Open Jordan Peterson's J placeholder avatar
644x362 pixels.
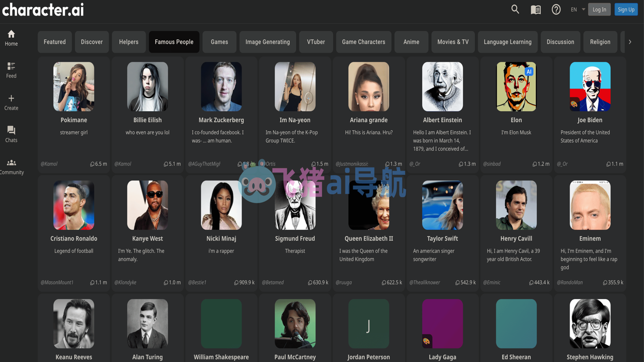(x=369, y=324)
